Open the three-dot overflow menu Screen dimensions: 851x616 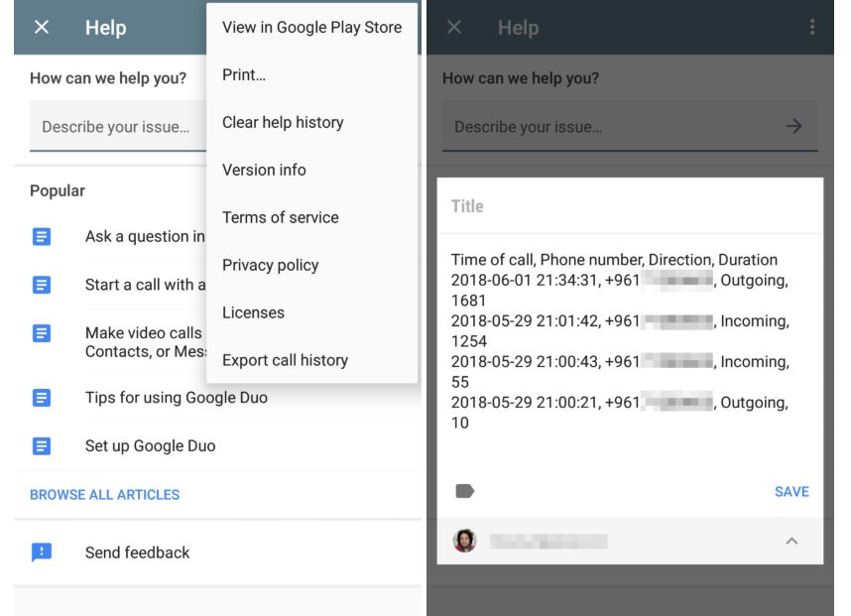(813, 28)
